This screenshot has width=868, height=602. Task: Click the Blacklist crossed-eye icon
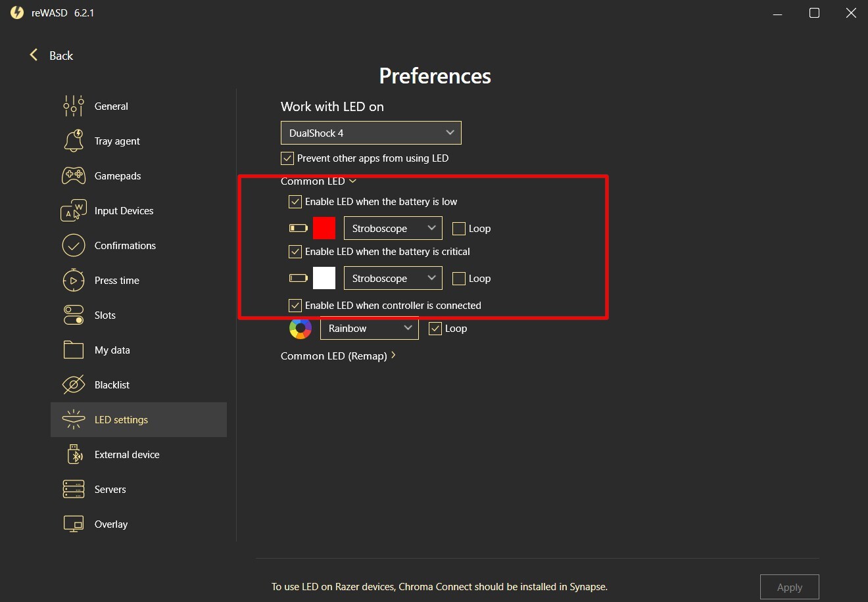tap(74, 384)
